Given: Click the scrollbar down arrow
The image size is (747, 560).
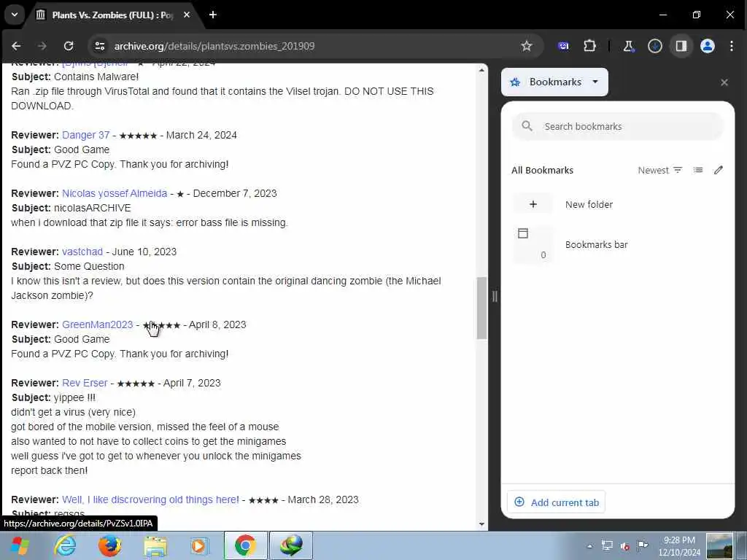Looking at the screenshot, I should (x=481, y=524).
